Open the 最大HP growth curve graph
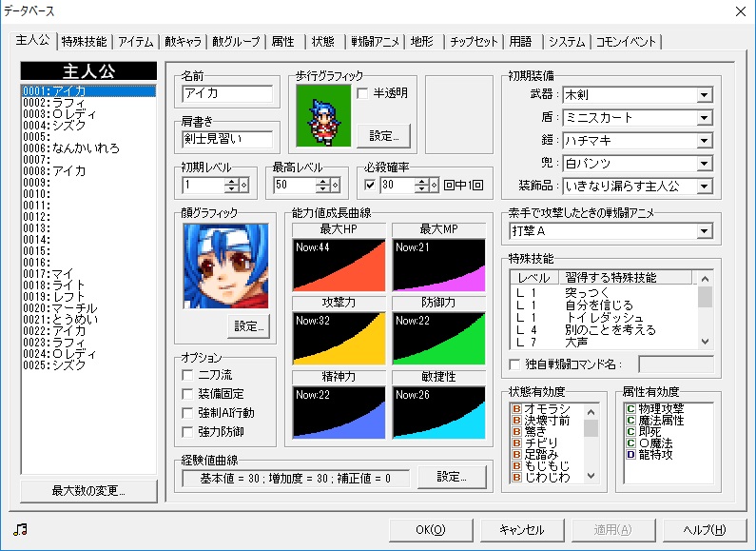 pyautogui.click(x=339, y=265)
